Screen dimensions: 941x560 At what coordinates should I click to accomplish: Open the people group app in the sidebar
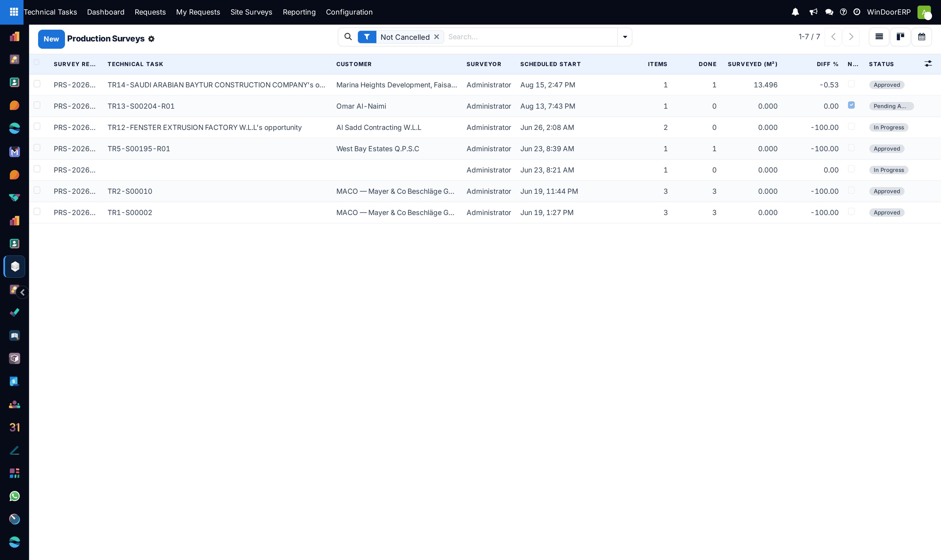click(x=14, y=405)
